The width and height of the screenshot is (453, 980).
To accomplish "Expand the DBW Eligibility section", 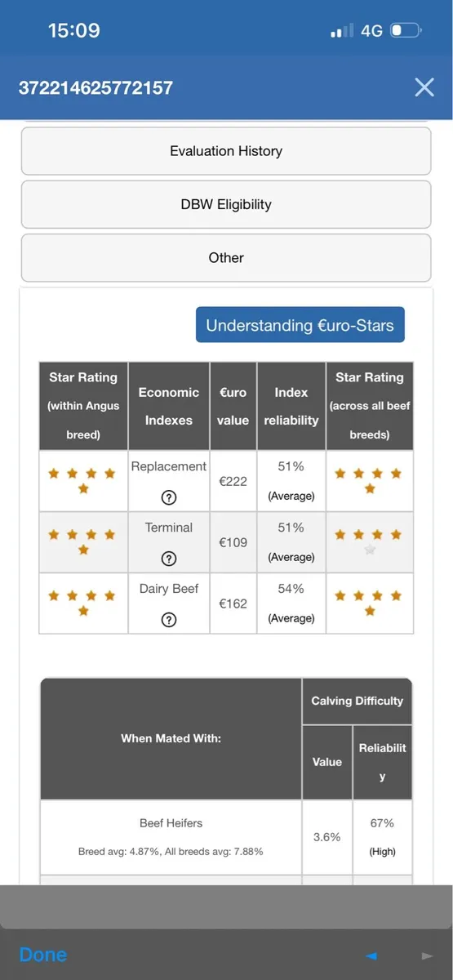I will (x=226, y=204).
